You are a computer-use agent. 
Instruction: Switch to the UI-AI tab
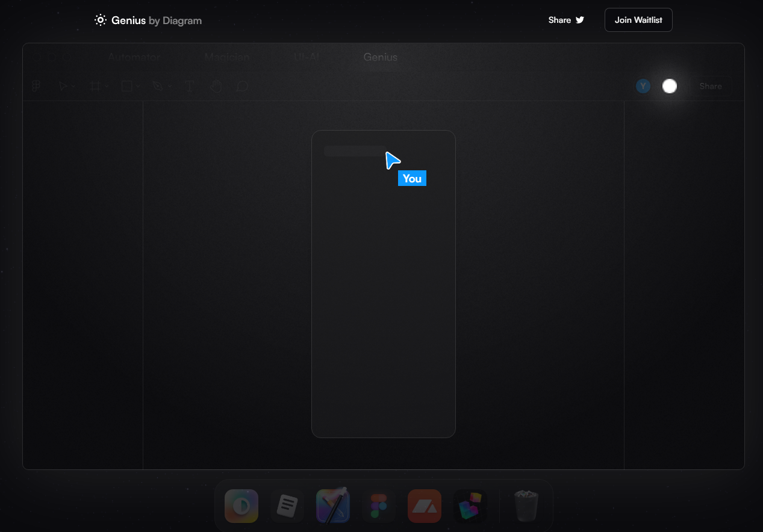[307, 57]
